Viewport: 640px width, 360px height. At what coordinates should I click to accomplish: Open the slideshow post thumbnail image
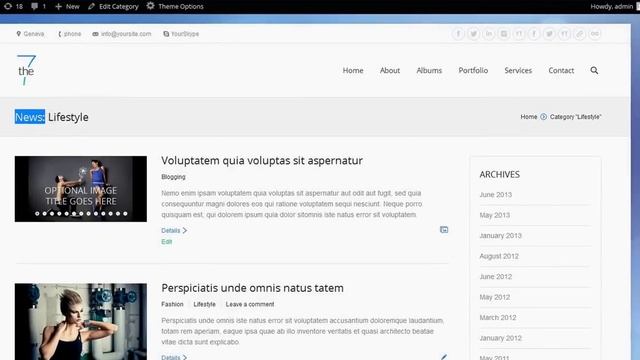click(x=81, y=189)
